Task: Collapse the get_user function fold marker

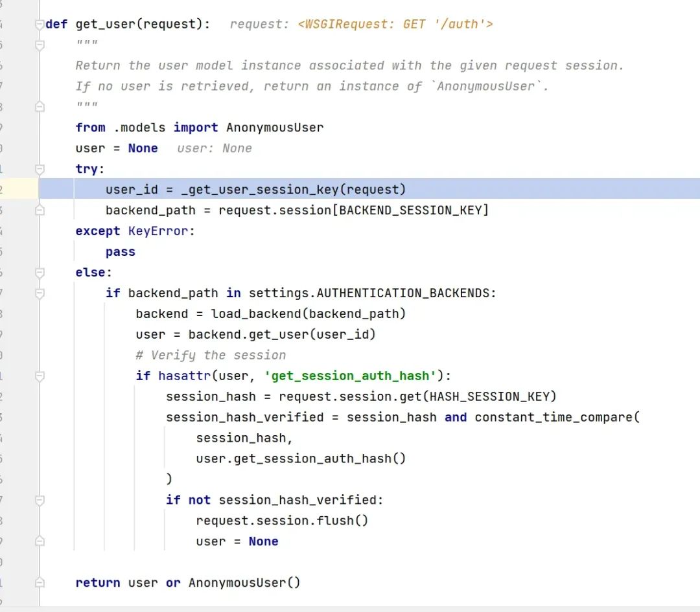Action: coord(39,24)
